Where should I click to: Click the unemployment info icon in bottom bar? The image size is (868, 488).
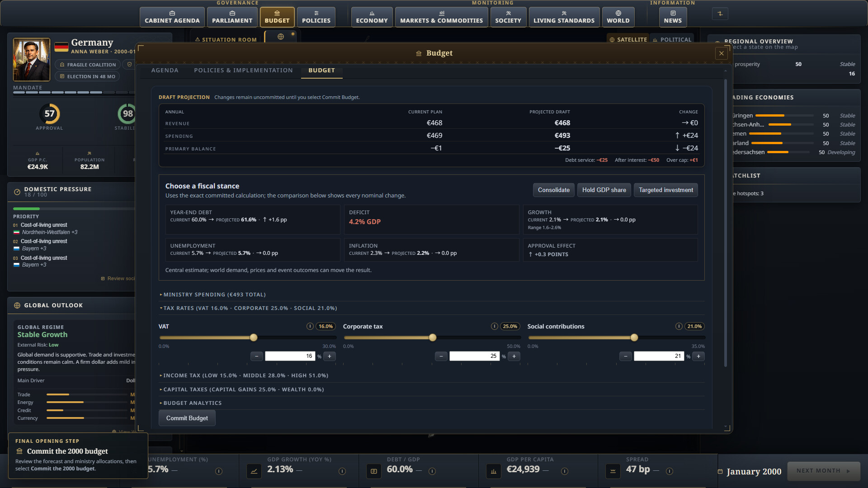(219, 471)
